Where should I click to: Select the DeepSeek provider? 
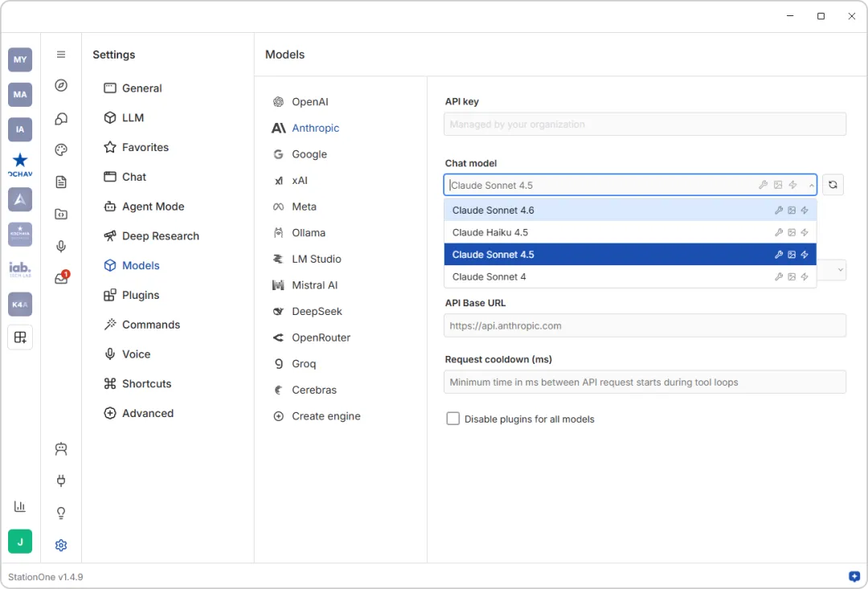307,312
